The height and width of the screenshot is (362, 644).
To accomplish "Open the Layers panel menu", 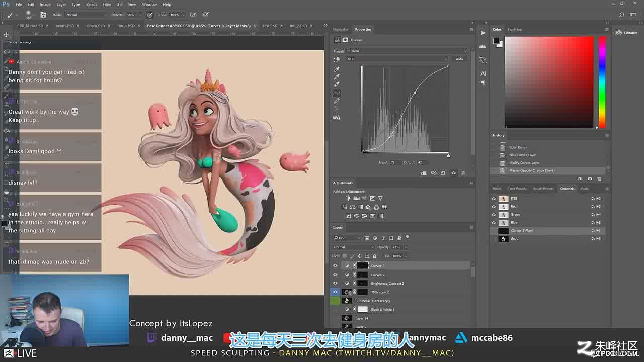I will click(471, 227).
